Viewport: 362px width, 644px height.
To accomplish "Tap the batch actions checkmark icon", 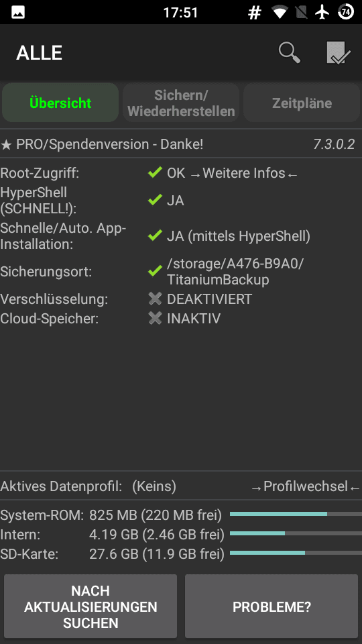I will pos(338,53).
